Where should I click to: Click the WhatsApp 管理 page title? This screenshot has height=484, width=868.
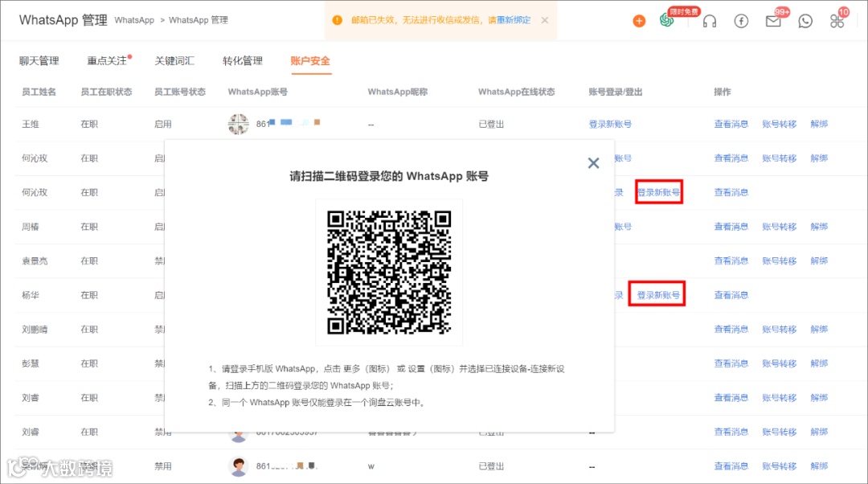63,20
